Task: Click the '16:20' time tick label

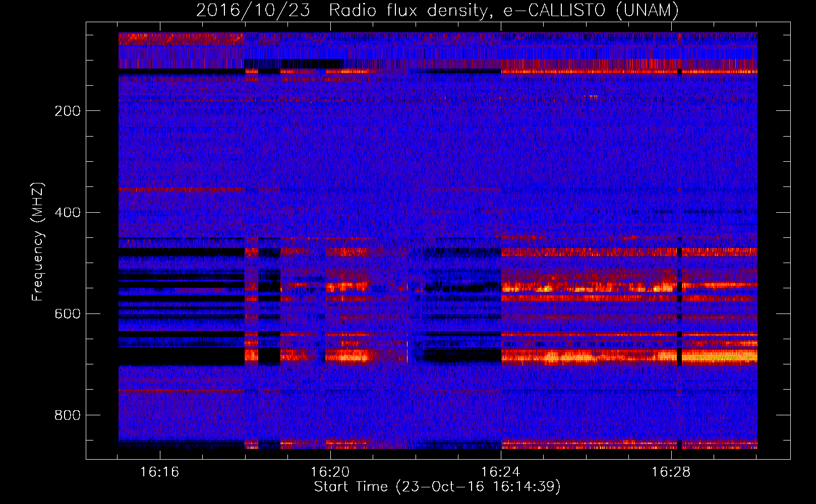Action: point(330,472)
